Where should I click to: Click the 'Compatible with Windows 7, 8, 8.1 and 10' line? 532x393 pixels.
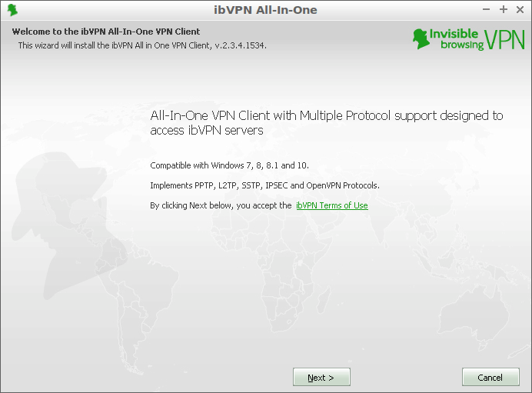point(229,165)
